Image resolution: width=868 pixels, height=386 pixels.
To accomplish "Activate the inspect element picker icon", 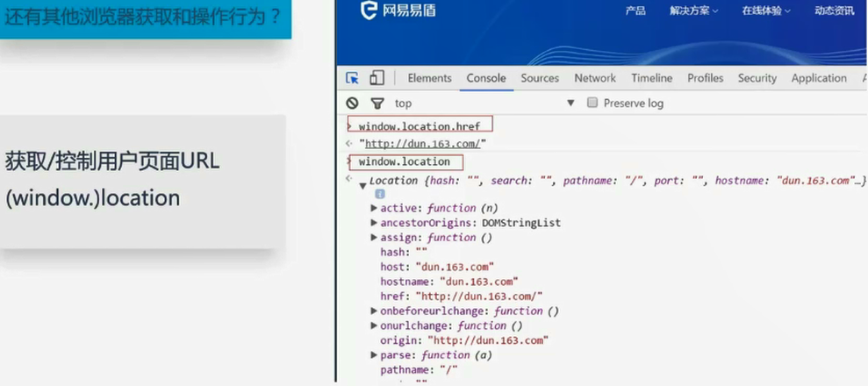I will click(x=352, y=78).
